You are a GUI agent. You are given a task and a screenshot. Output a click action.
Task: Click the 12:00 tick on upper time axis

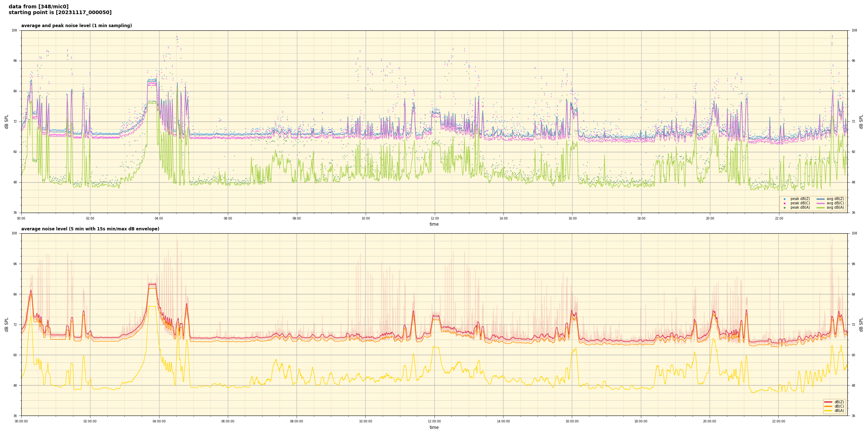tap(434, 218)
